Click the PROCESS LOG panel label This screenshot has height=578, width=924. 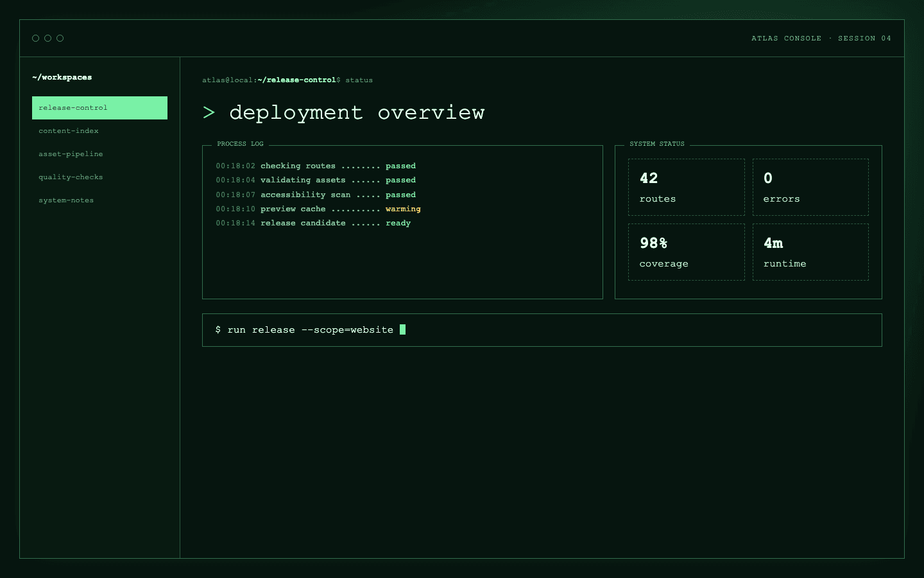[240, 144]
